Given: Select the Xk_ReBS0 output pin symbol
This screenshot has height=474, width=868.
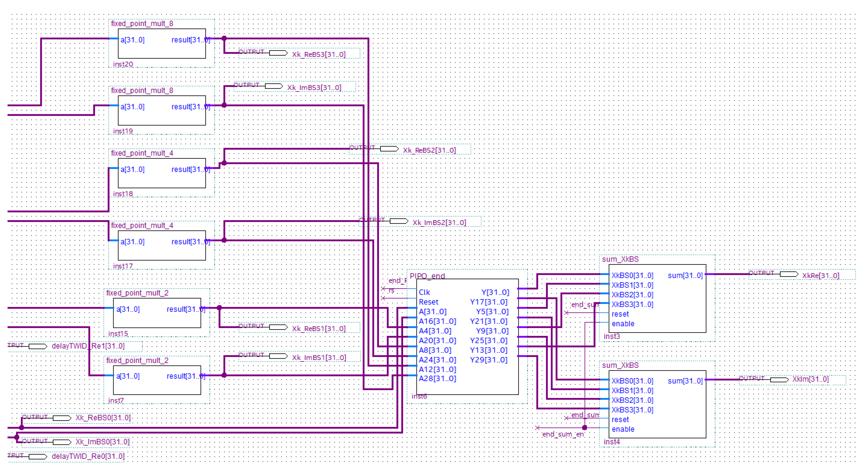Looking at the screenshot, I should (x=62, y=418).
